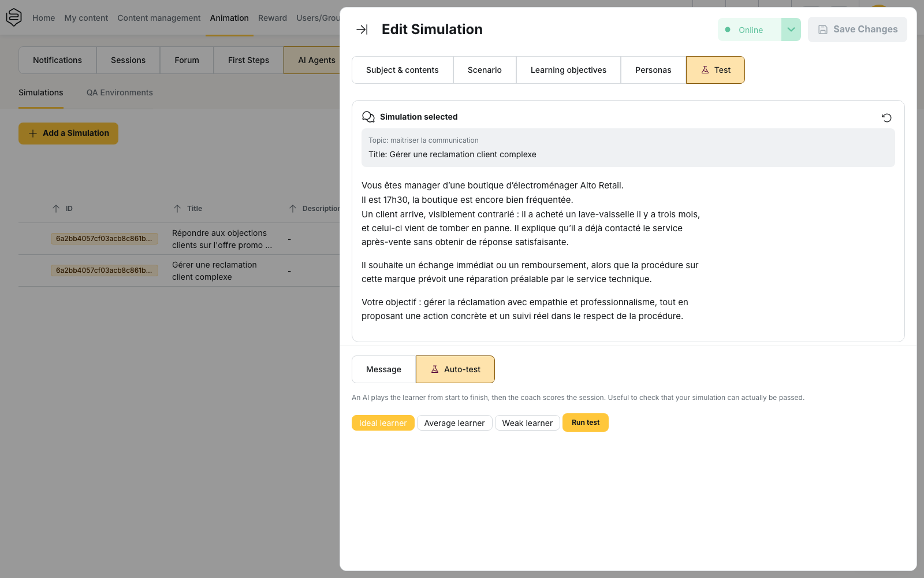Click the Title: Gérer une reclamation client complexe text

452,154
